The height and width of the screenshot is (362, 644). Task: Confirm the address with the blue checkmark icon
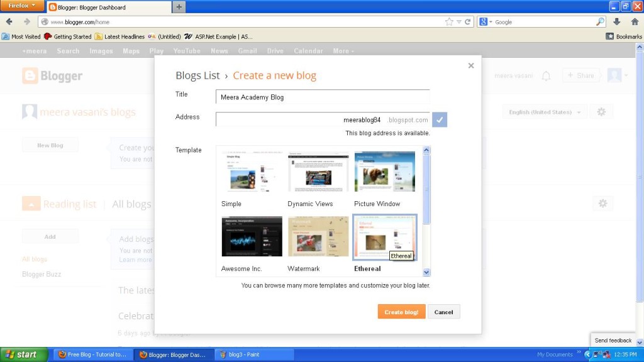pos(440,119)
